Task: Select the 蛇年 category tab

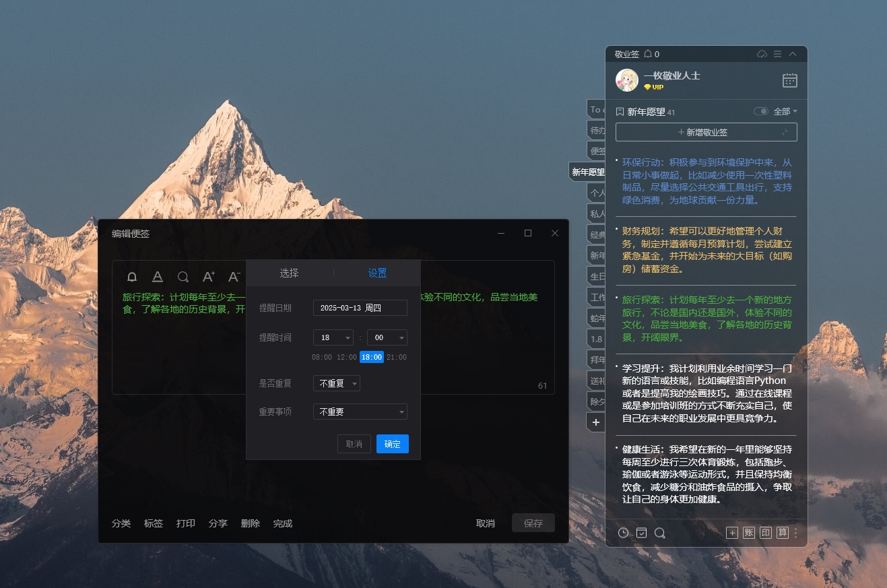Action: (597, 319)
